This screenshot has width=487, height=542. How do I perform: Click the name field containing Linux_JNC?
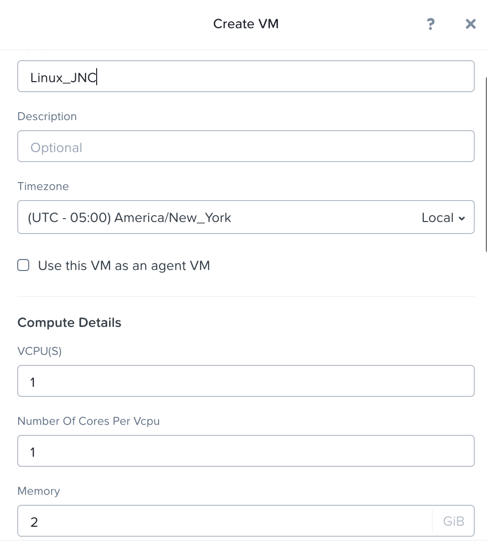[246, 76]
